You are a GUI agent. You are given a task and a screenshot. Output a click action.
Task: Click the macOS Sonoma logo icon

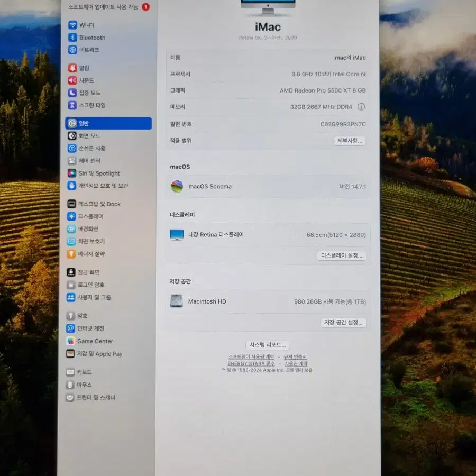(x=177, y=186)
